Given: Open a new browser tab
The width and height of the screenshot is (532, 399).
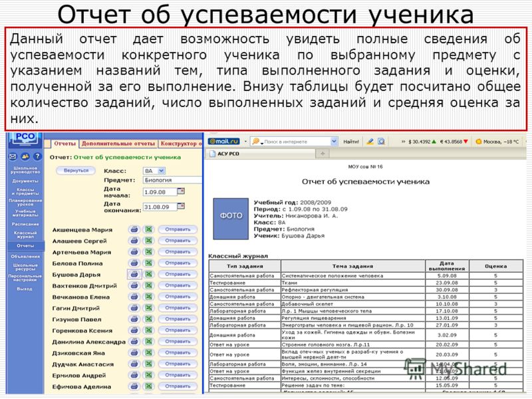Looking at the screenshot, I should [x=323, y=154].
